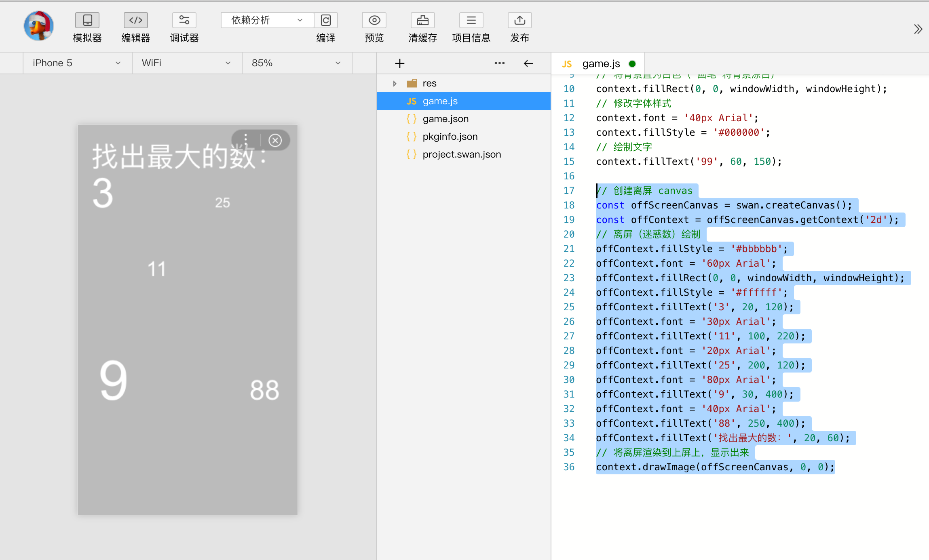Image resolution: width=929 pixels, height=560 pixels.
Task: Click number 25 in simulator
Action: click(x=222, y=202)
